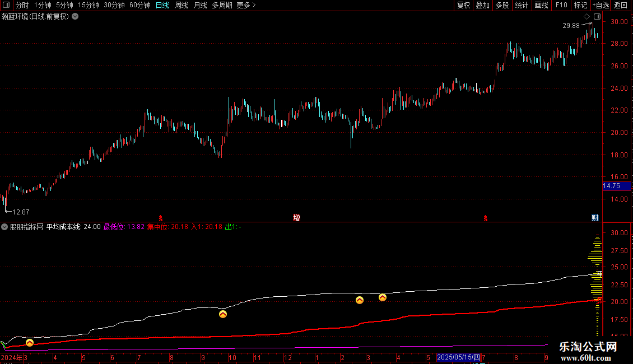
Task: Select the 5分钟 period
Action: pyautogui.click(x=64, y=5)
